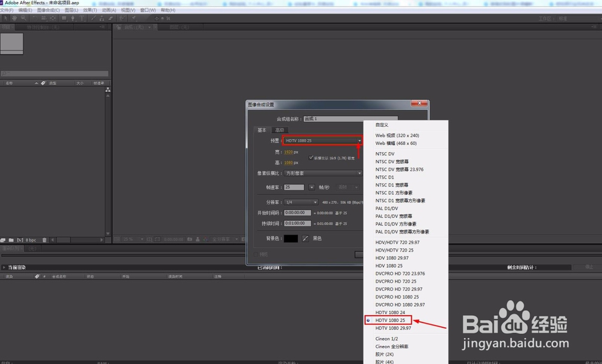Choose the NTSC DV preset

tap(385, 154)
